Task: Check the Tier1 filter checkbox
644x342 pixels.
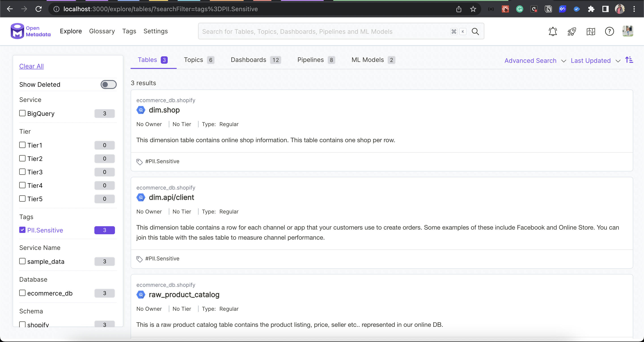Action: pos(23,145)
